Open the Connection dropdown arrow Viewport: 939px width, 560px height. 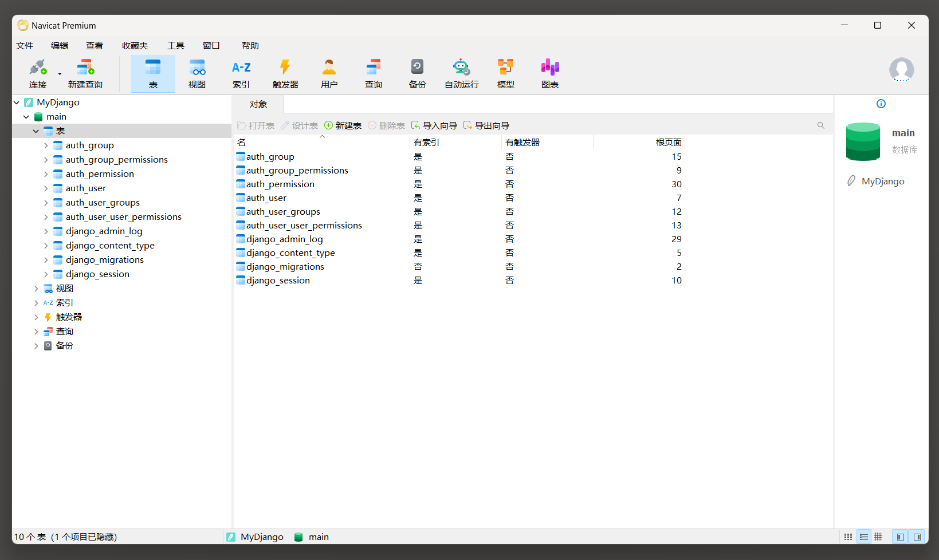(x=60, y=74)
